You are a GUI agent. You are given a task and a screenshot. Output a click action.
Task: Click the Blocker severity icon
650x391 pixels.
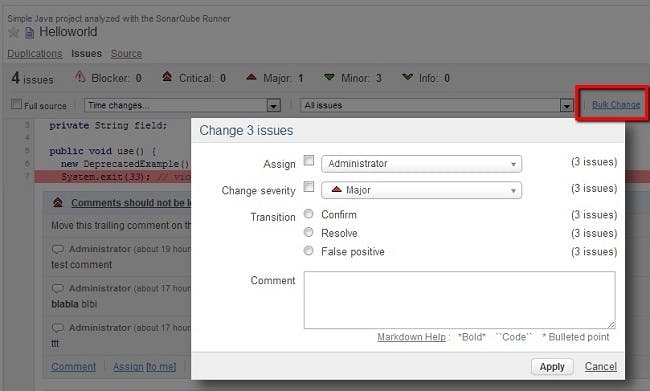[80, 77]
